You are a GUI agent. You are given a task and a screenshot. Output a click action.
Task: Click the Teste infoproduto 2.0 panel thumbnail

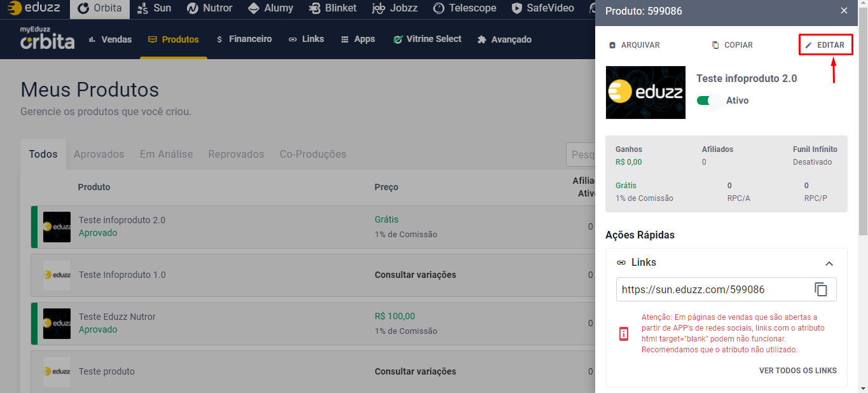pyautogui.click(x=645, y=92)
